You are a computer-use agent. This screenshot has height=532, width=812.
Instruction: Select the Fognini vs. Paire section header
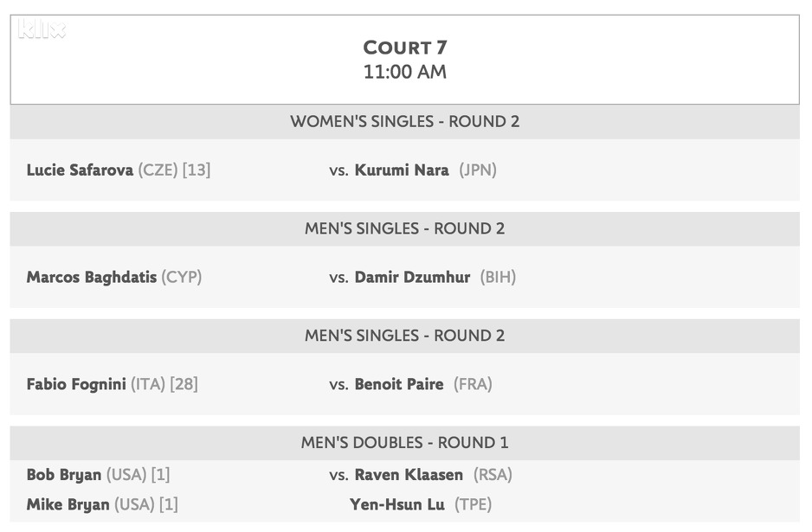[x=405, y=336]
